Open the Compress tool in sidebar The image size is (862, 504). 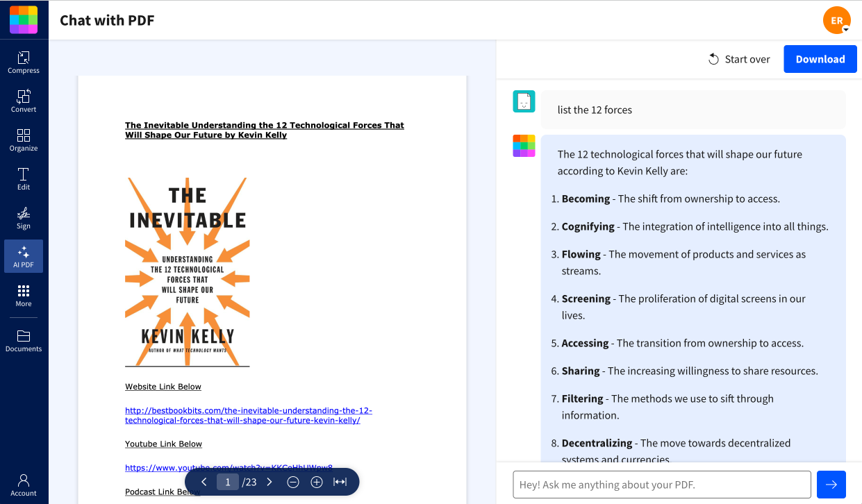24,62
